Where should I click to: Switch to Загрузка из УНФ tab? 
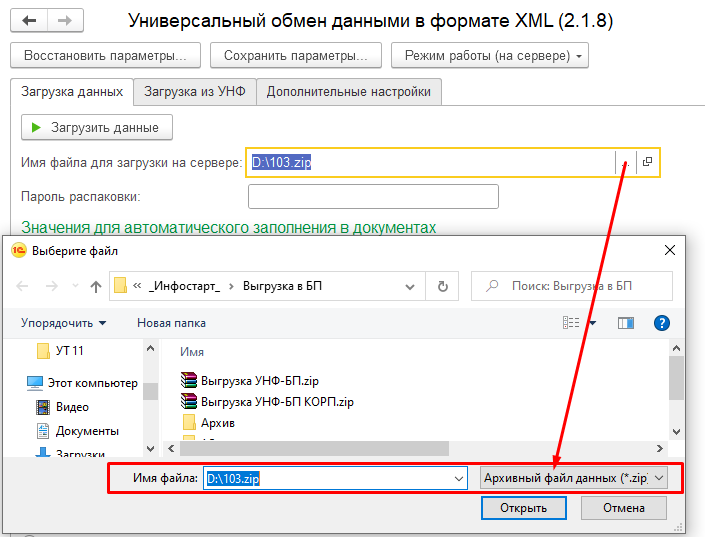[195, 91]
